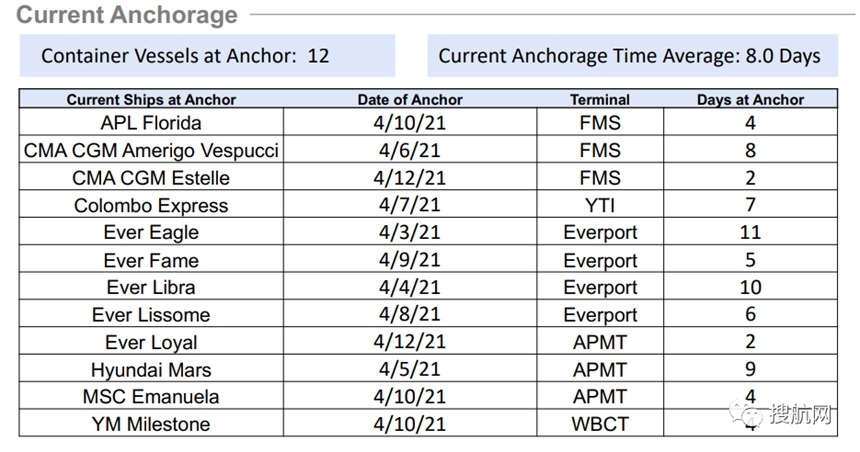Click the 'CMA CGM Amerigo Vespucci' cell
The image size is (860, 452).
[x=151, y=149]
